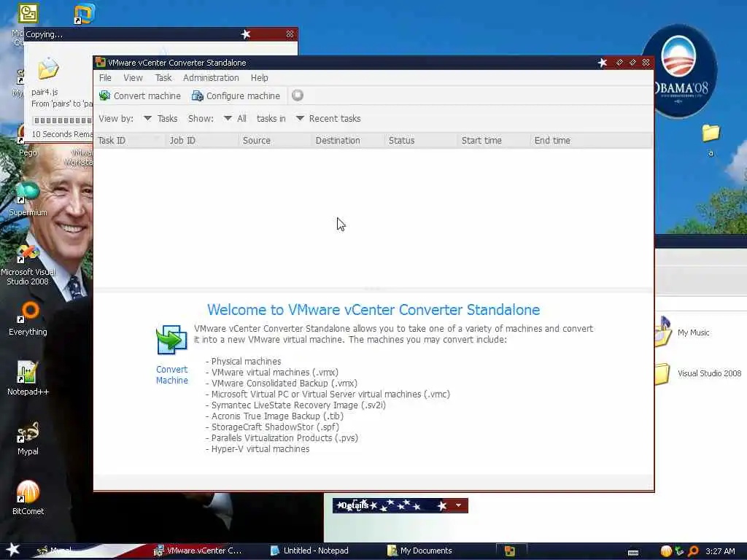Screen dimensions: 747x560
Task: Click the grey stop button in toolbar
Action: pos(298,96)
